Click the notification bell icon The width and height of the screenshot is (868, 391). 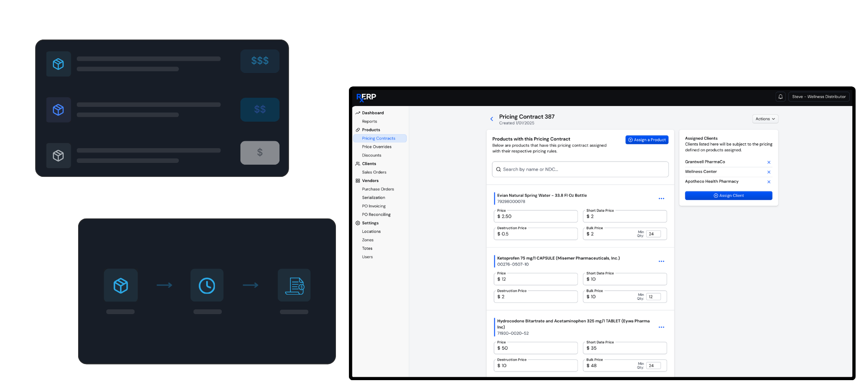point(780,97)
